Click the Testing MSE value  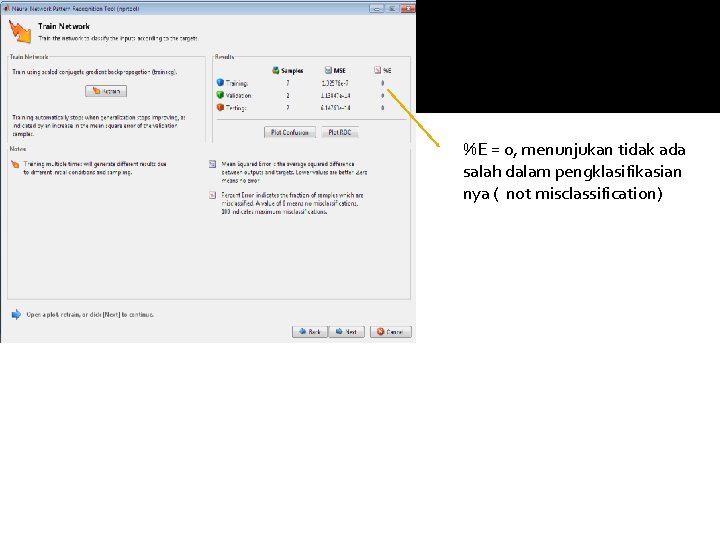(x=335, y=108)
